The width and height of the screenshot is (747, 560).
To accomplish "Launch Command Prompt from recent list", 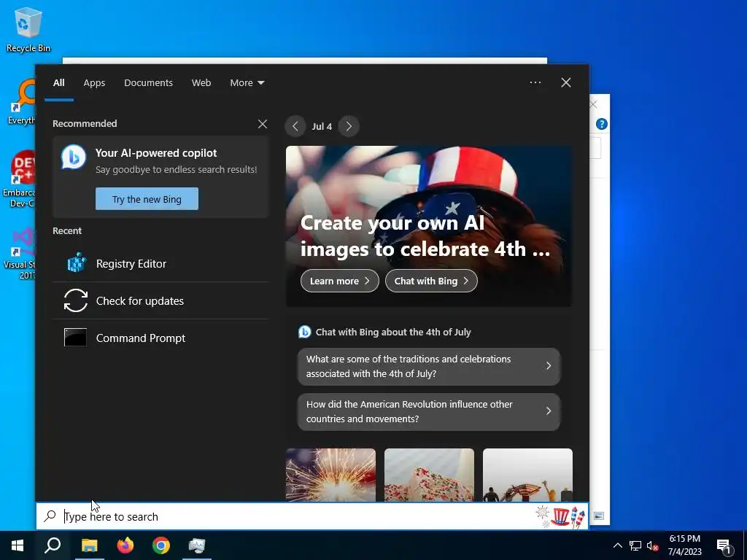I will click(x=160, y=338).
